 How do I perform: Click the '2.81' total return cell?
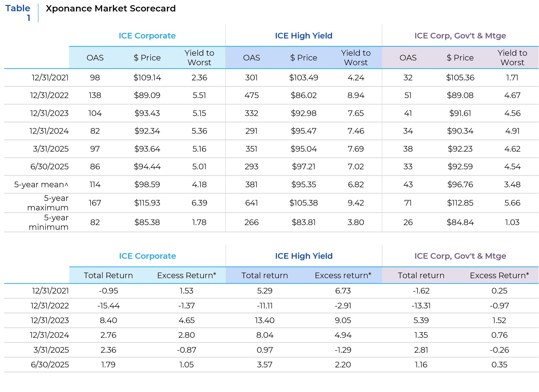tap(421, 350)
